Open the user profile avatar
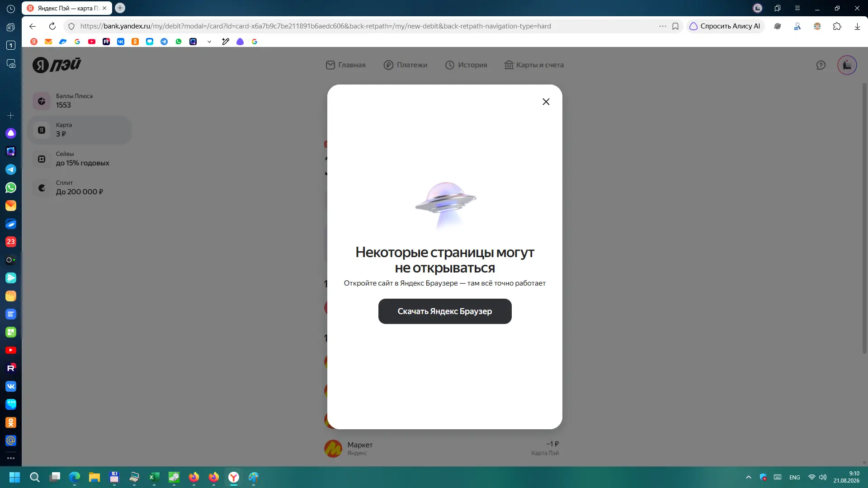 click(847, 65)
